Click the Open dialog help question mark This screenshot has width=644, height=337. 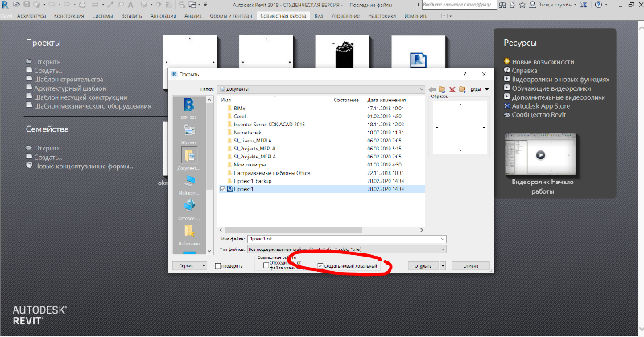pos(464,74)
